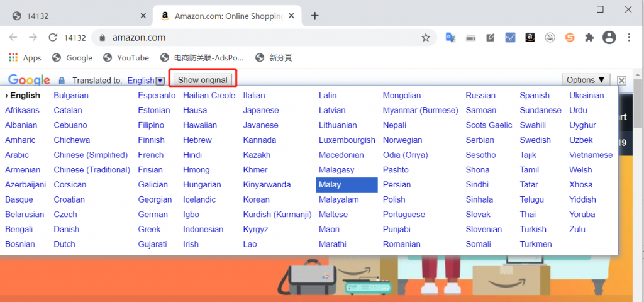Open the Google bookmark
This screenshot has width=644, height=302.
(x=72, y=57)
